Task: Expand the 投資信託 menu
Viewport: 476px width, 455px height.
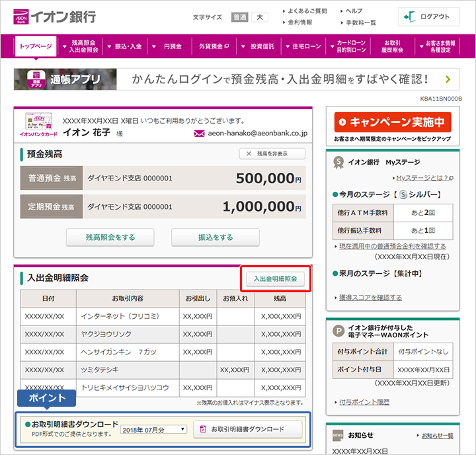Action: point(258,46)
